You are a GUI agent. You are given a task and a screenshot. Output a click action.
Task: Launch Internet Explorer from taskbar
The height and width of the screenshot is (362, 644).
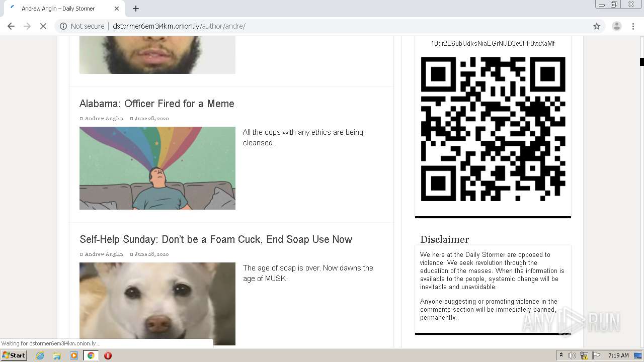pyautogui.click(x=40, y=355)
